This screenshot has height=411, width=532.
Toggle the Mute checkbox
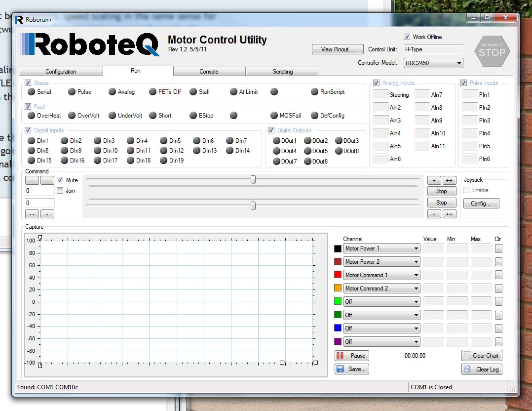[x=60, y=180]
